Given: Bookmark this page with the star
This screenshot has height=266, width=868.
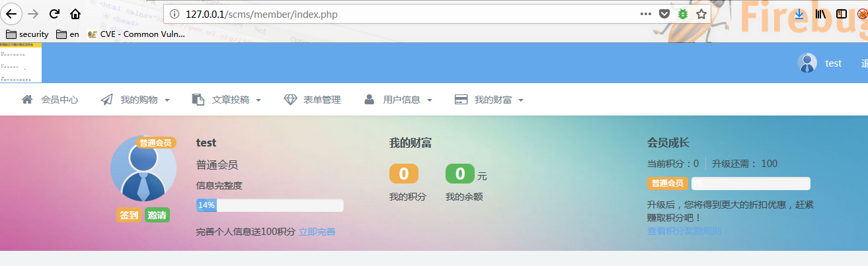Looking at the screenshot, I should point(701,14).
